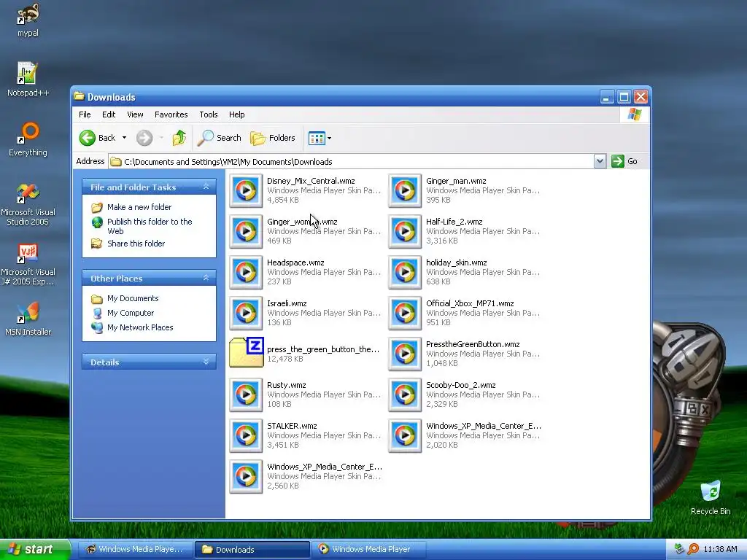747x560 pixels.
Task: Expand the Details panel
Action: 206,362
